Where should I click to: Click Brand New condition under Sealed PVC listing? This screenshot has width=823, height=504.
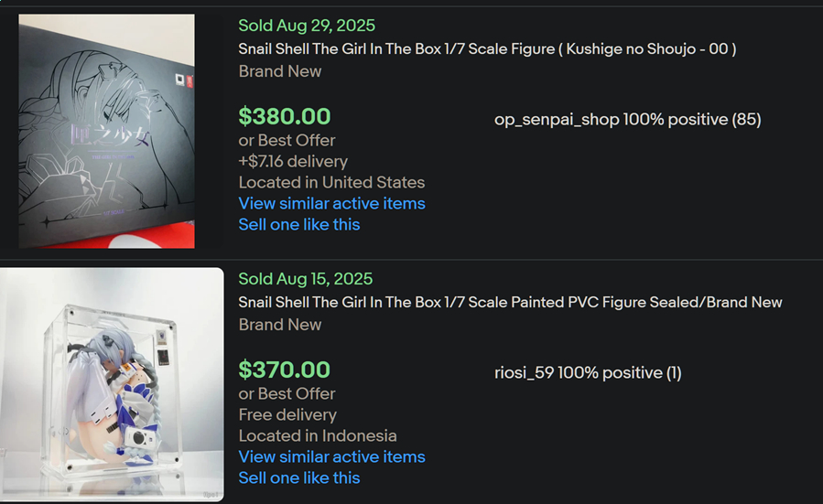279,325
